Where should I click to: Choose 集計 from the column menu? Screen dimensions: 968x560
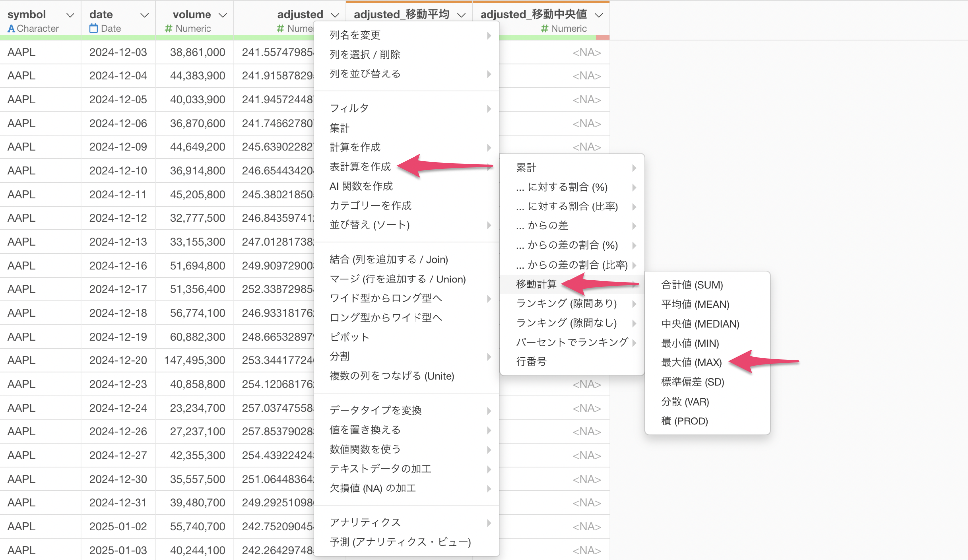tap(340, 128)
